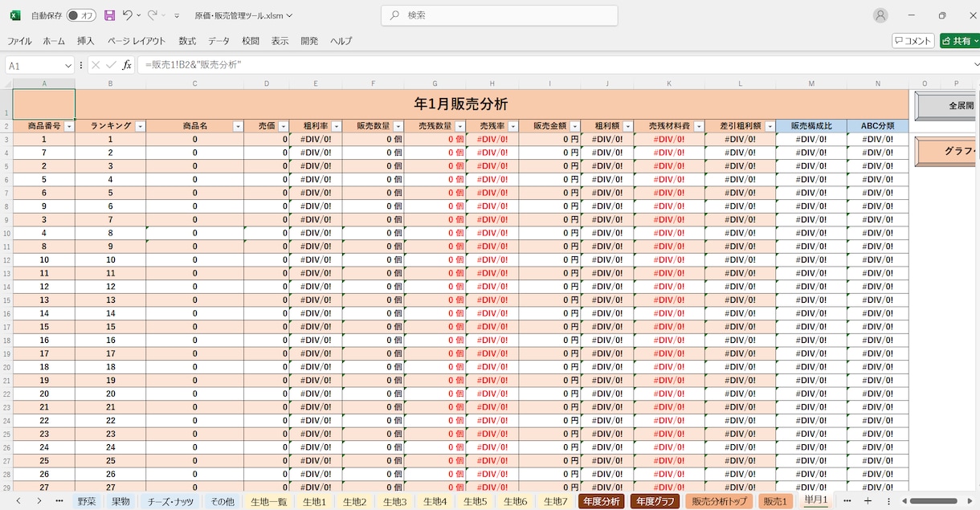
Task: Go to the チーズ・ナッツ sheet tab
Action: tap(171, 501)
